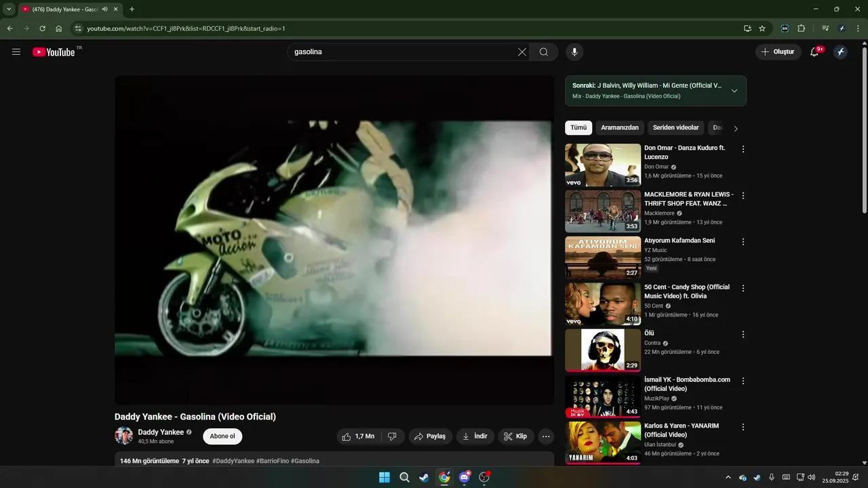Open the Daddy Yankee channel name link

(x=161, y=432)
